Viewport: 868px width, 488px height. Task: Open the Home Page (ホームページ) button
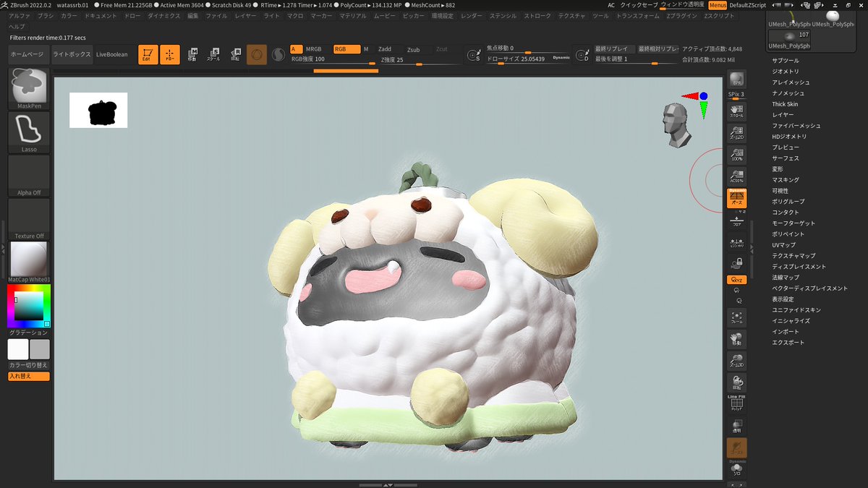pos(29,54)
